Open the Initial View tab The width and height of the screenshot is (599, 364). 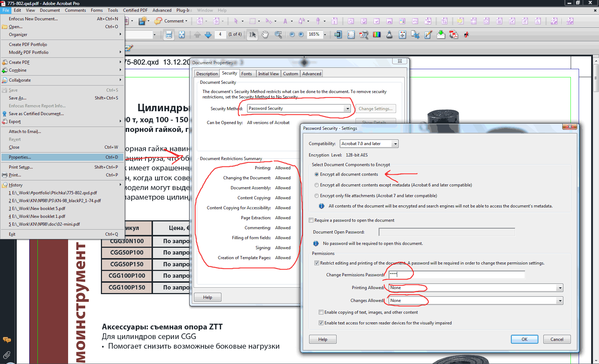pos(268,74)
